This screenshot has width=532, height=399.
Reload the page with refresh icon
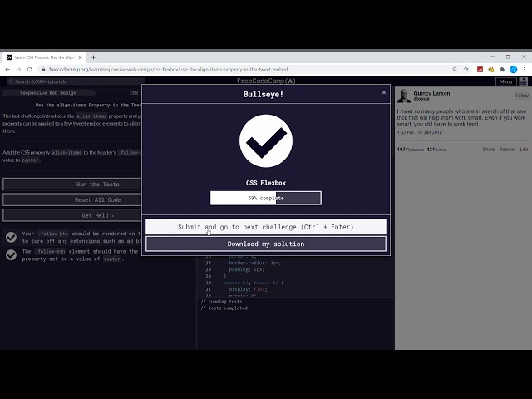coord(30,70)
